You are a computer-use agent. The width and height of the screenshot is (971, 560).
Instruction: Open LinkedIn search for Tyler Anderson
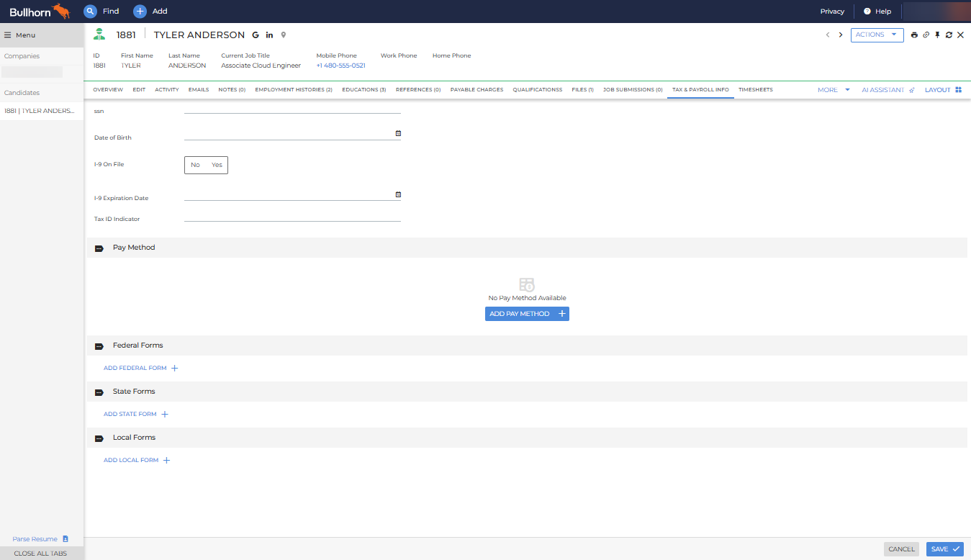pos(269,35)
